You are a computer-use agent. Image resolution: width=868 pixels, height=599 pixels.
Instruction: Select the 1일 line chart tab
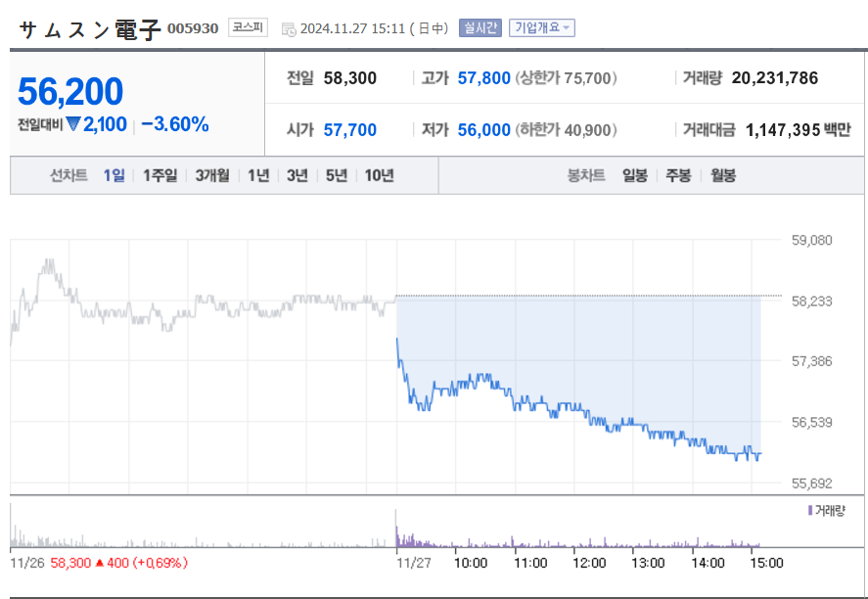coord(114,176)
